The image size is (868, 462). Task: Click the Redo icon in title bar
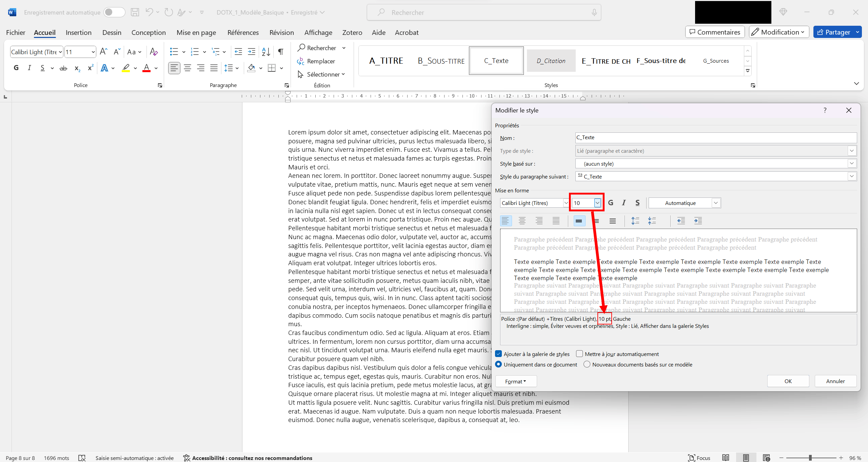tap(169, 13)
